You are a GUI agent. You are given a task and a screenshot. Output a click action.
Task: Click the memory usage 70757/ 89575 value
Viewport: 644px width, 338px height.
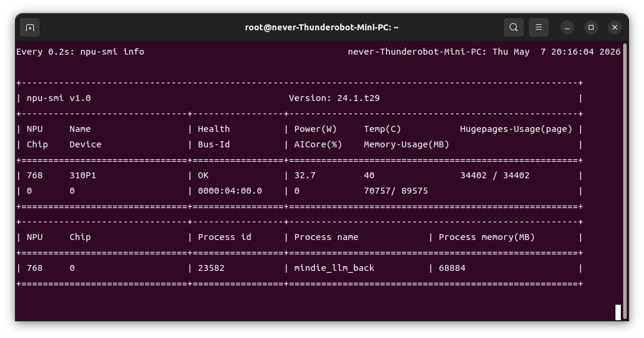point(396,191)
